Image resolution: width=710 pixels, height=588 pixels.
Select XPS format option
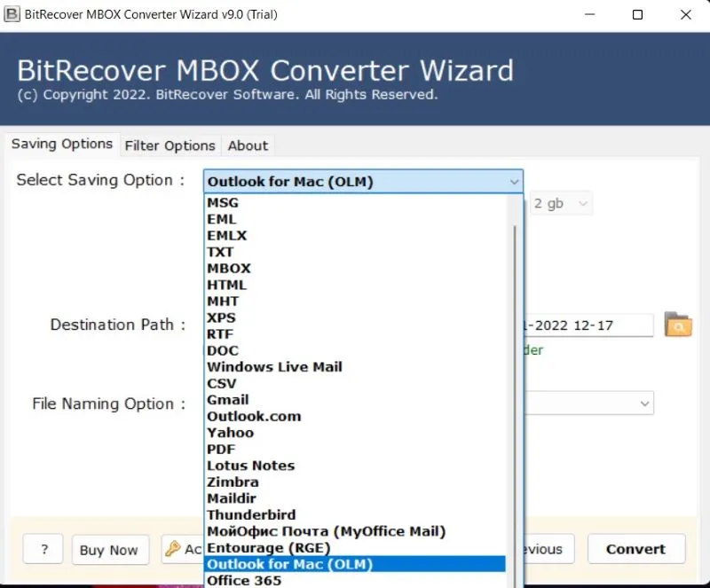pos(356,318)
